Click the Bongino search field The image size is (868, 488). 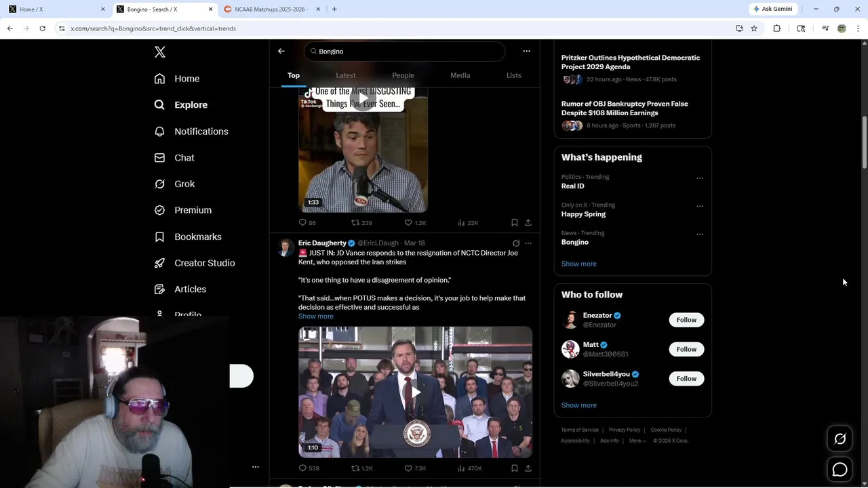(405, 51)
